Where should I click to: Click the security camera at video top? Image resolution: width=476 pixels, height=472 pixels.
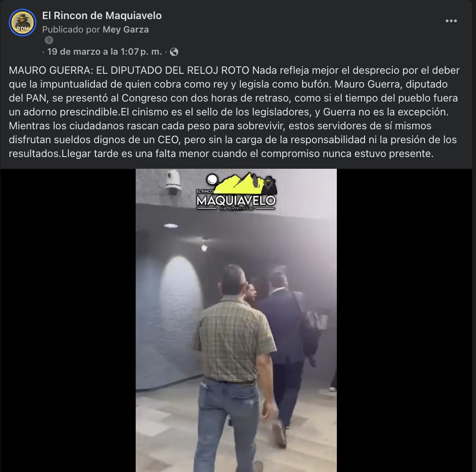click(x=173, y=182)
